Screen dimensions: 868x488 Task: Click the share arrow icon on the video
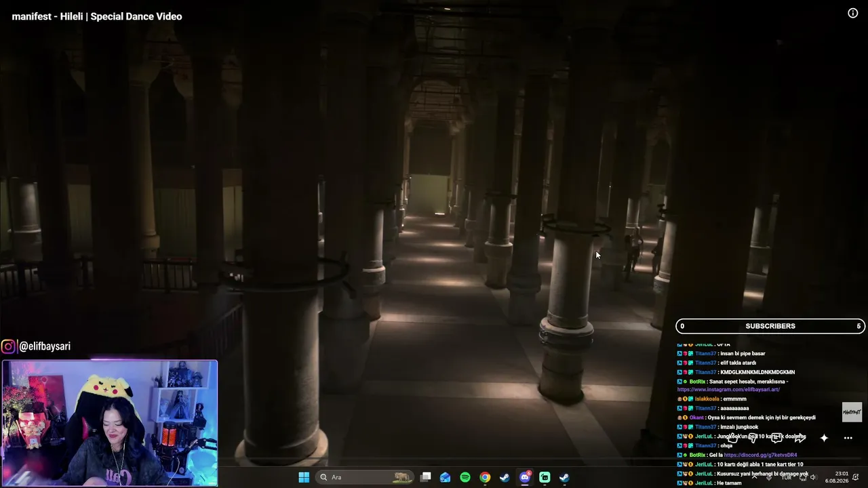click(801, 438)
